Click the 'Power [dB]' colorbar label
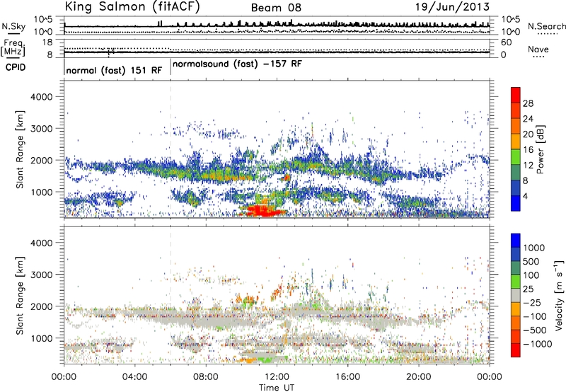This screenshot has width=566, height=392. coord(541,149)
